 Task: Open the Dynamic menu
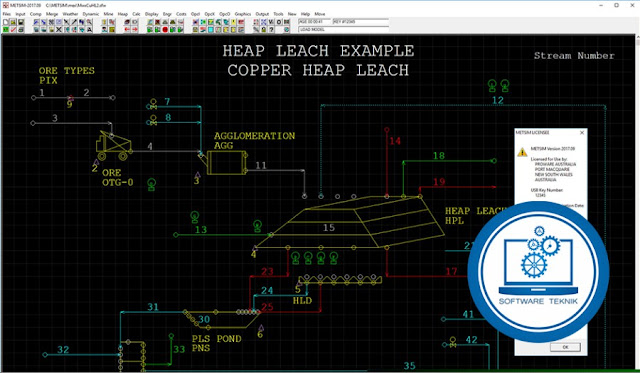click(91, 14)
